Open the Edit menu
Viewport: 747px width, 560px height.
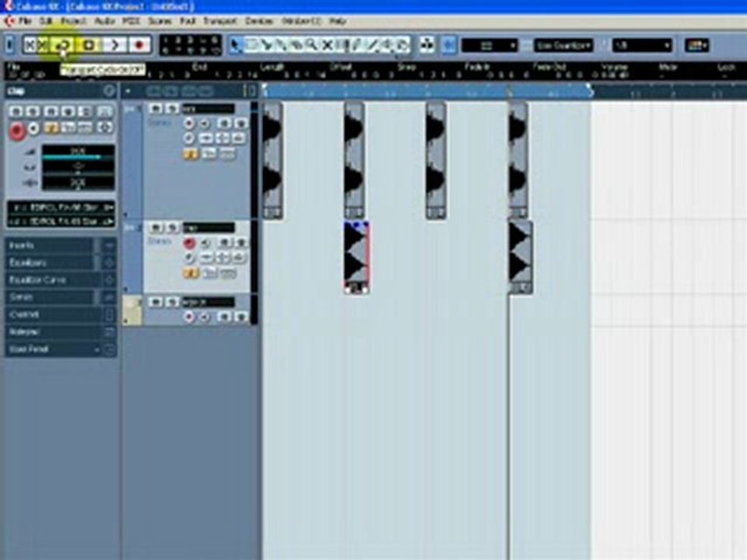[46, 22]
